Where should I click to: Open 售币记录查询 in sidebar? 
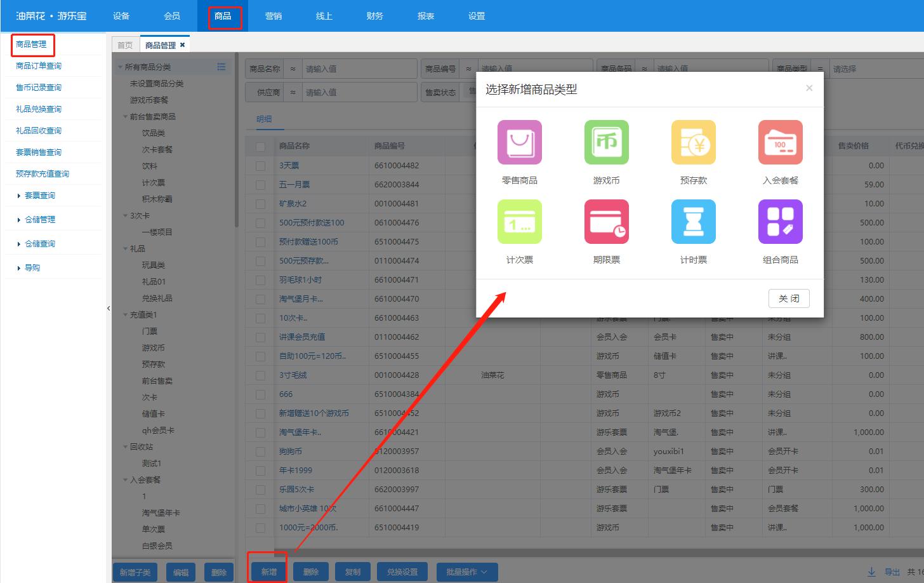coord(39,88)
